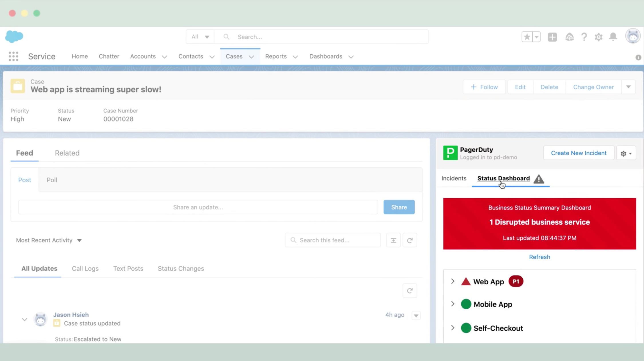Switch to the Poll tab
This screenshot has width=644, height=361.
click(x=52, y=180)
